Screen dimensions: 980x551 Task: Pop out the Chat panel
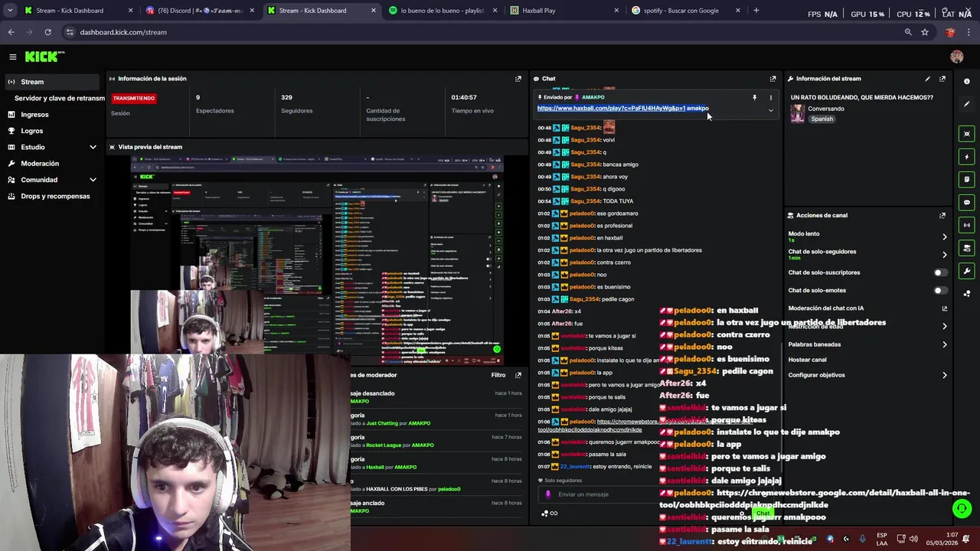click(773, 79)
